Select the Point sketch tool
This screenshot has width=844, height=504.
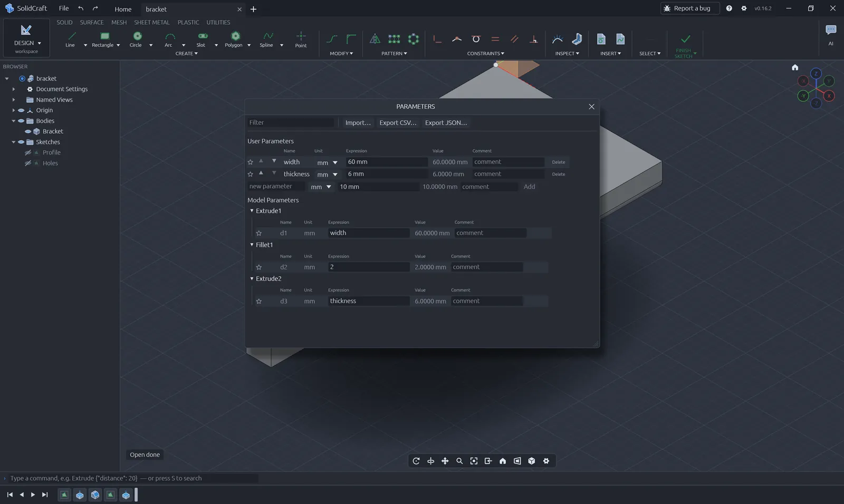coord(301,39)
